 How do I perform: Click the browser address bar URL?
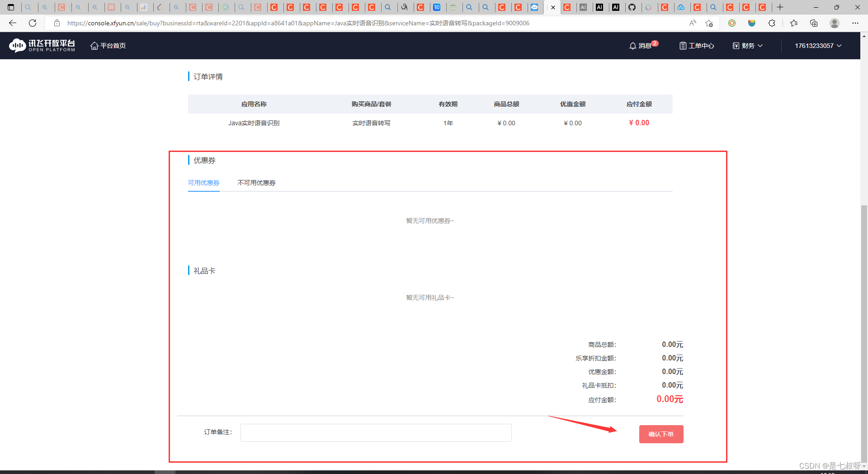coord(298,23)
